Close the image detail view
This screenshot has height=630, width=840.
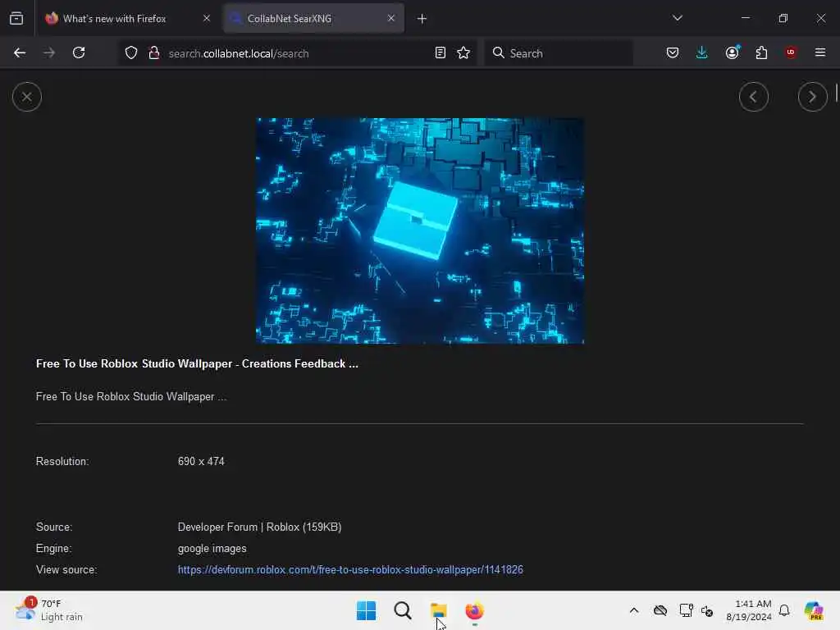27,97
